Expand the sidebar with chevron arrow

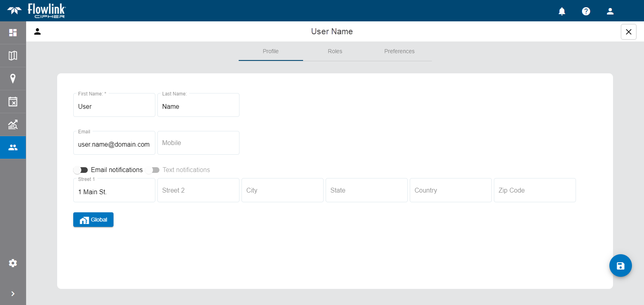13,294
